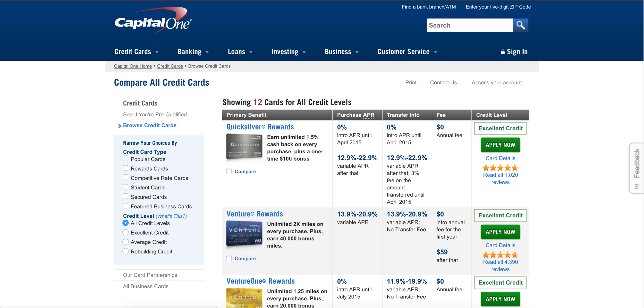The width and height of the screenshot is (644, 308).
Task: Select the Excellent Credit radio option
Action: (x=125, y=232)
